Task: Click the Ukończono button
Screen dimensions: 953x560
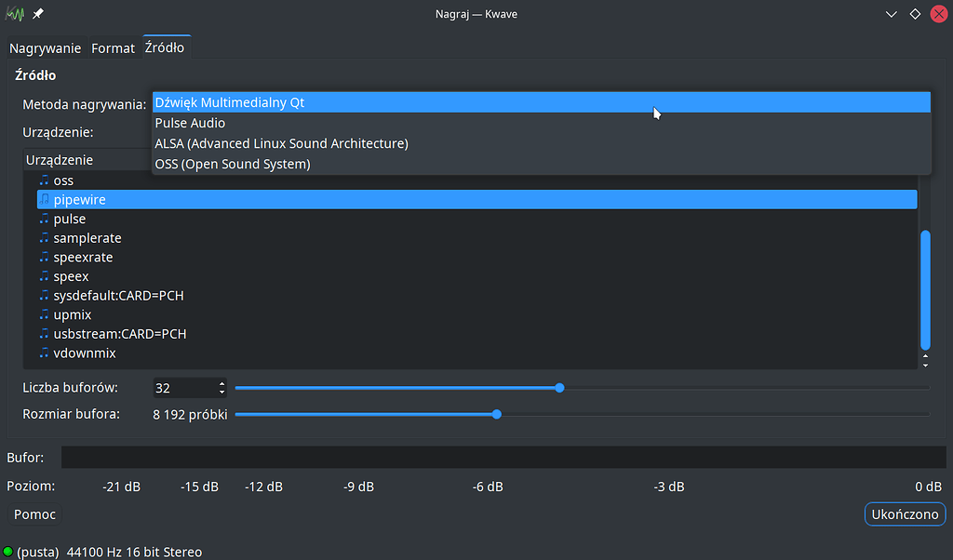Action: 905,514
